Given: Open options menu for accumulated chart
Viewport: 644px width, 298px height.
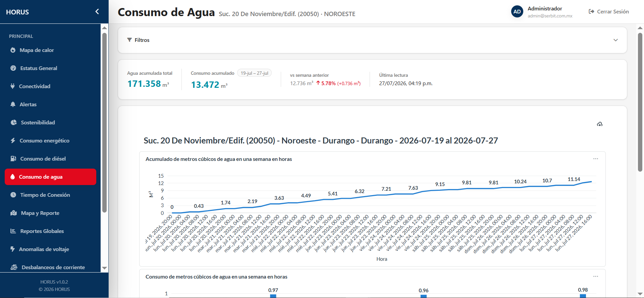Looking at the screenshot, I should (596, 159).
